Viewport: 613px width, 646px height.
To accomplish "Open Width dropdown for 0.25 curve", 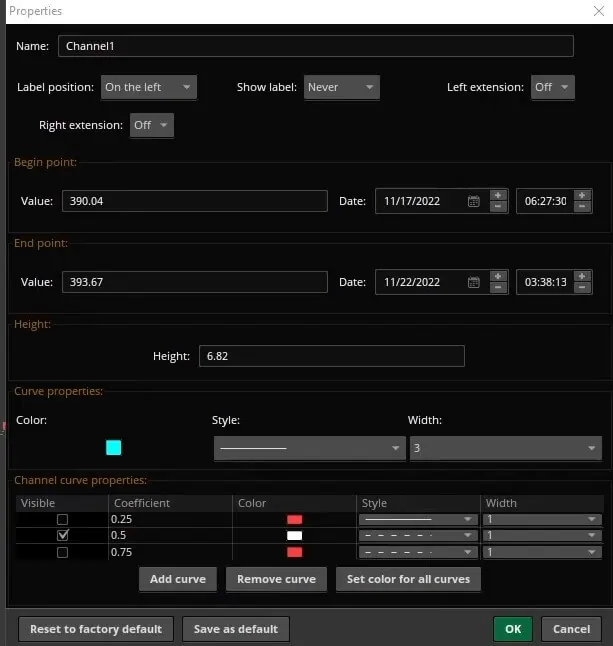I will 542,520.
